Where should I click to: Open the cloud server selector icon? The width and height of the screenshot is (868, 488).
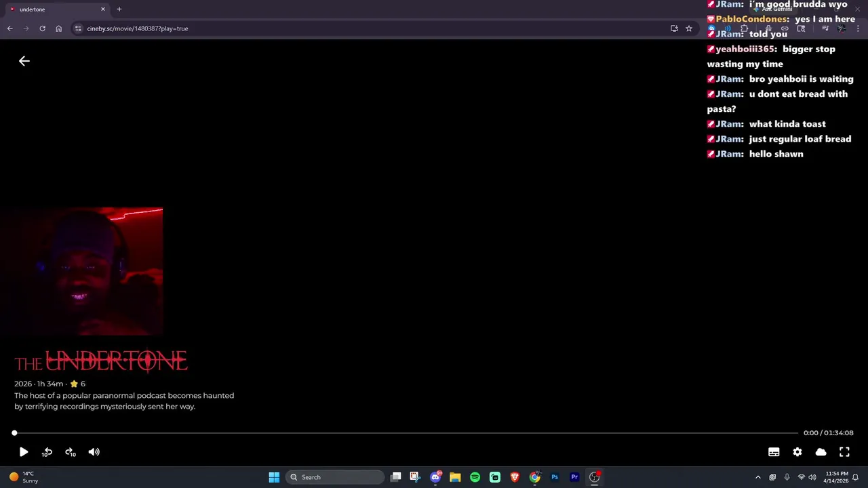(x=821, y=452)
